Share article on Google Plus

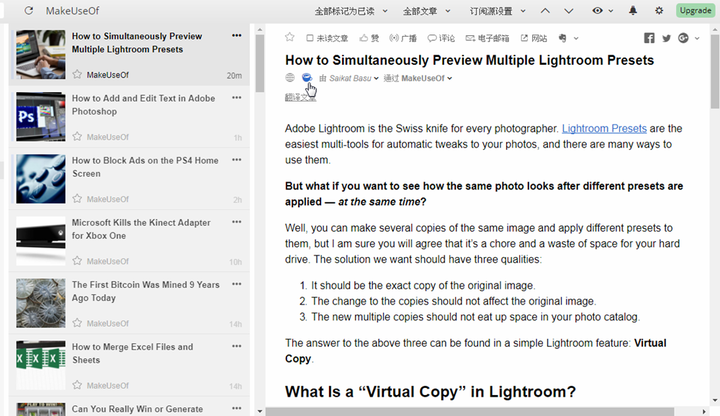coord(683,38)
